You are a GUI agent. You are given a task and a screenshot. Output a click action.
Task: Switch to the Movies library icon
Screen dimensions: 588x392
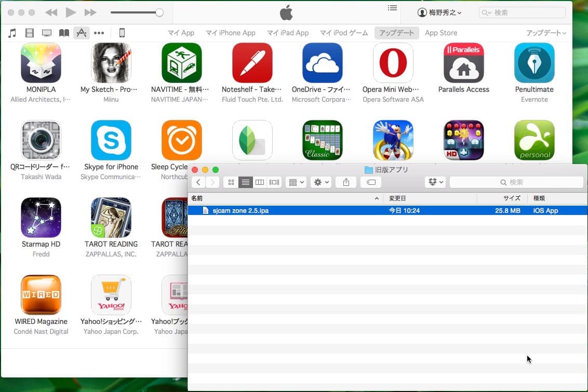pyautogui.click(x=30, y=33)
